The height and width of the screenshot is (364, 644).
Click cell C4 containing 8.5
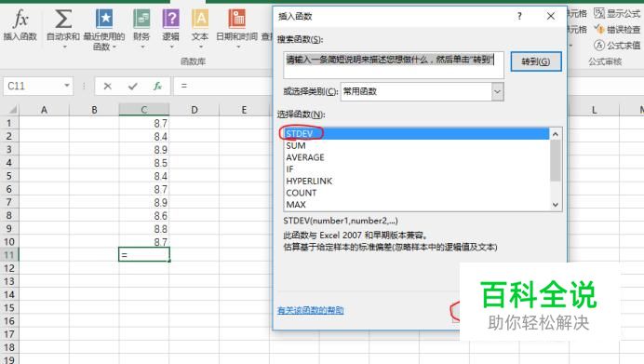(143, 163)
